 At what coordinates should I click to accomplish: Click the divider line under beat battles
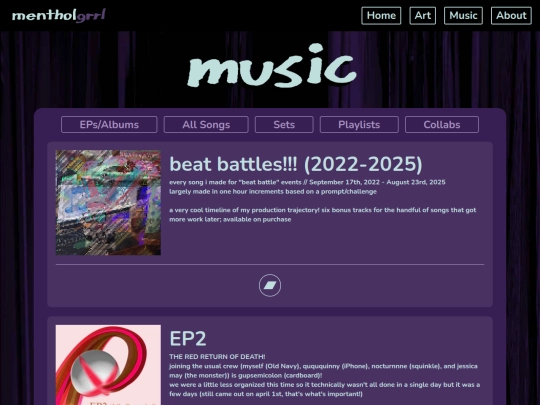click(x=270, y=264)
